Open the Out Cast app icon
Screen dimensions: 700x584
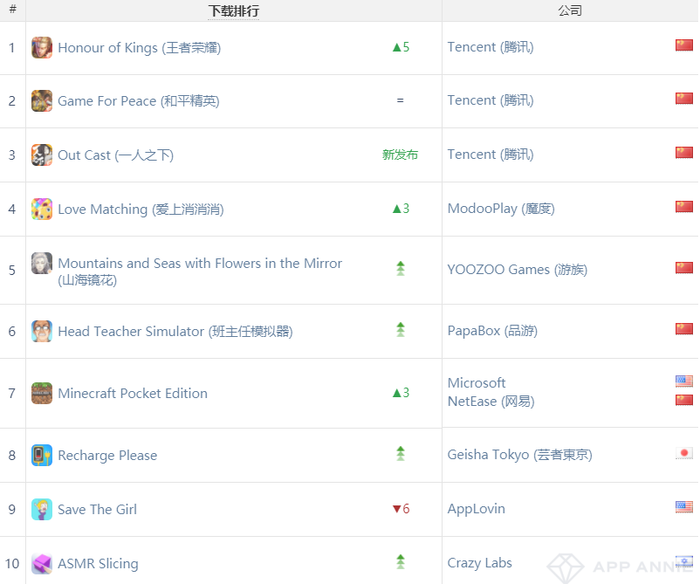(42, 155)
